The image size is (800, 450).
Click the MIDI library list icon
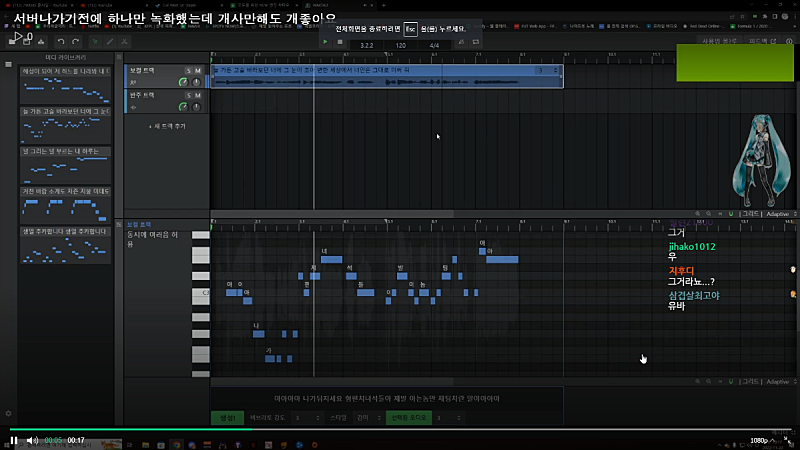click(8, 65)
